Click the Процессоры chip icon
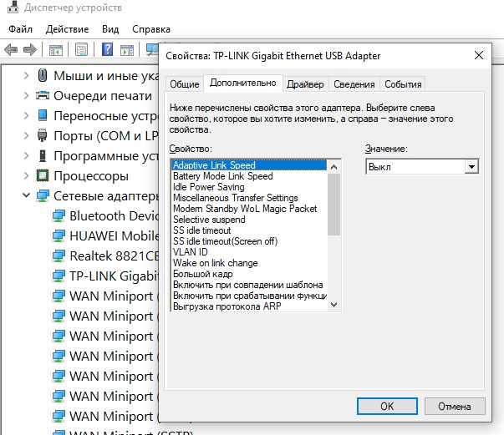 point(43,175)
